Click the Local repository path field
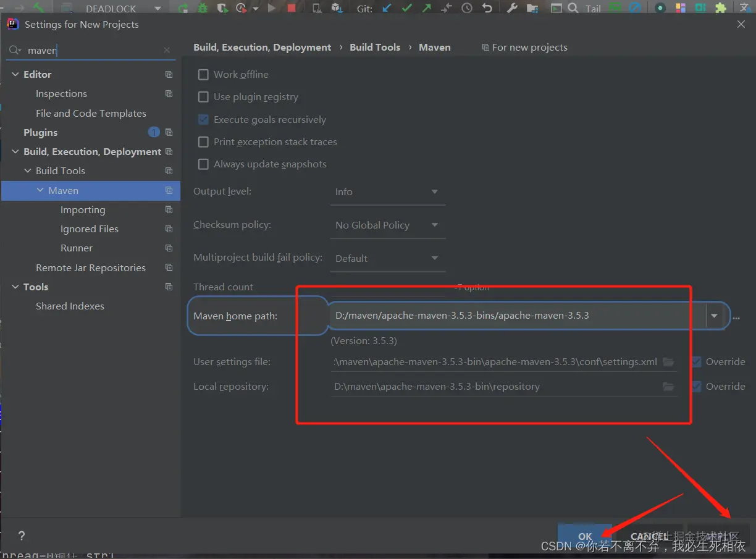The height and width of the screenshot is (559, 756). [x=495, y=387]
